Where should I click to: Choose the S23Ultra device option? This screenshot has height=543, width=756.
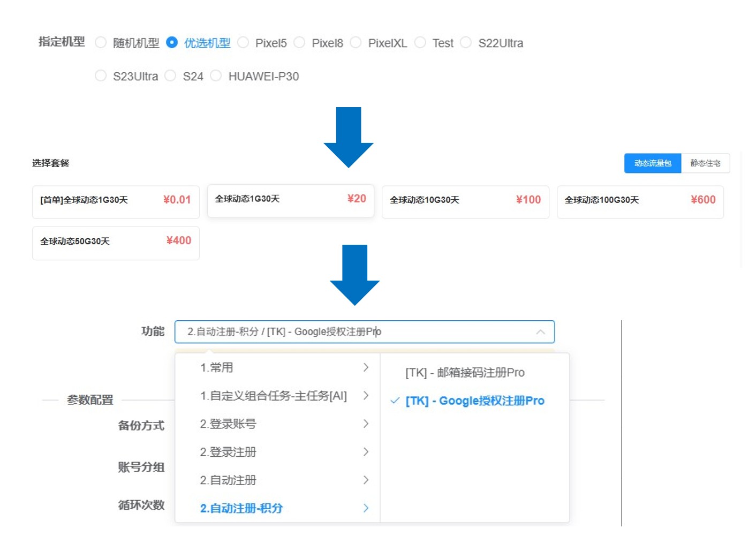click(101, 76)
